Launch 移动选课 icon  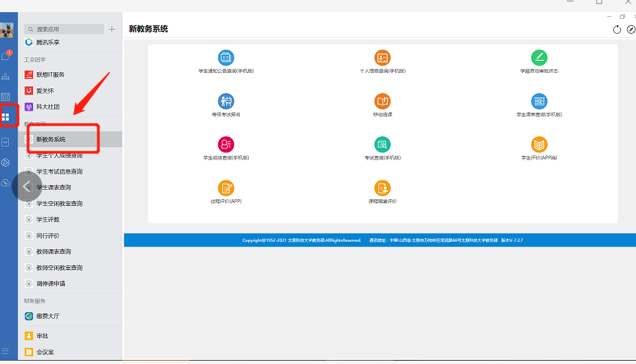point(383,101)
